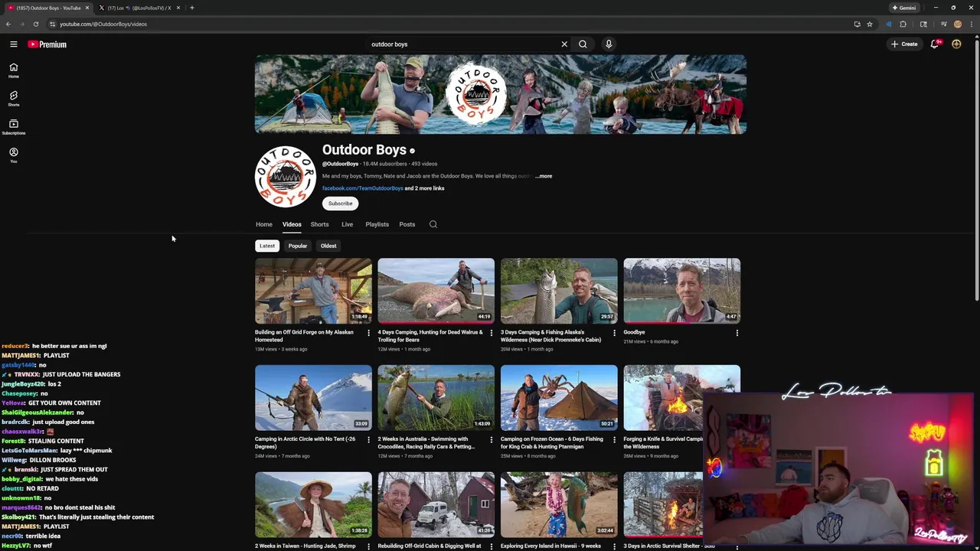Open the YouTube hamburger guide menu
980x551 pixels.
pos(13,44)
